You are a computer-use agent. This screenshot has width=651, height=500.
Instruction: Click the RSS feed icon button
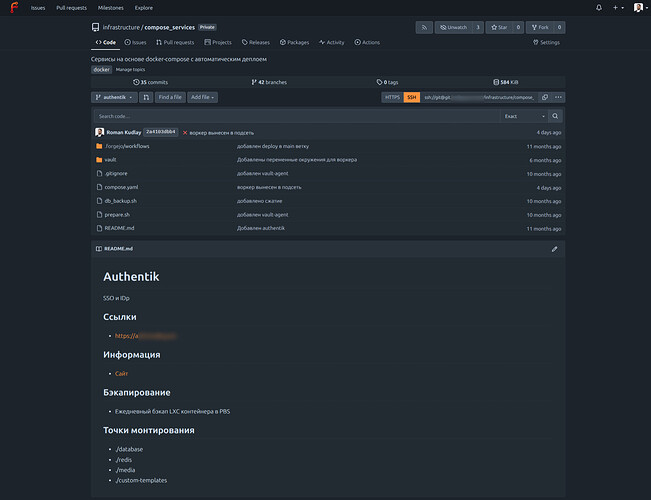424,27
